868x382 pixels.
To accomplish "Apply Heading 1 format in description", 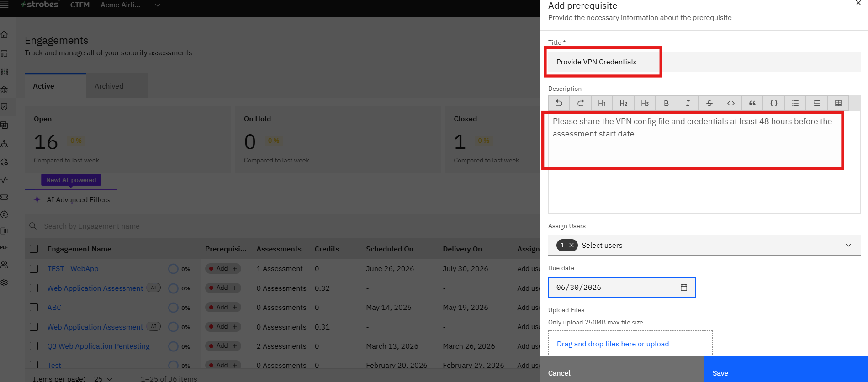I will 602,103.
